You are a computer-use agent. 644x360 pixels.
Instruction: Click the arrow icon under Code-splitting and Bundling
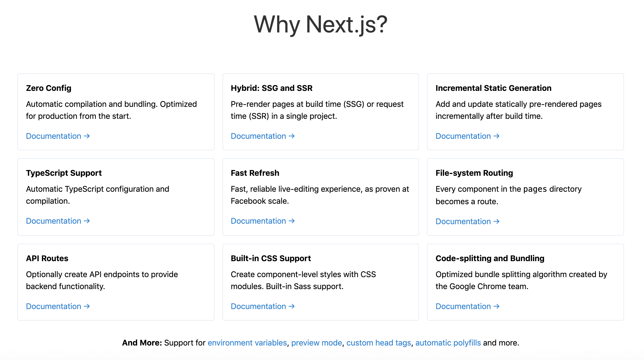[x=496, y=306]
